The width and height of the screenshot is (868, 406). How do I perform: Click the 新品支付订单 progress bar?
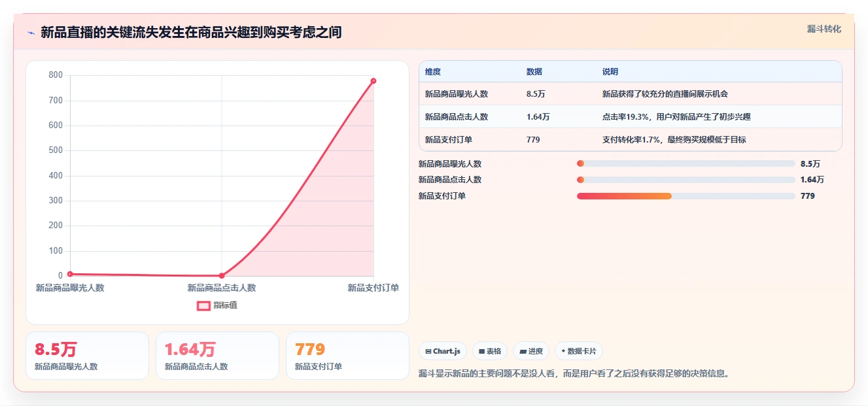[x=686, y=196]
